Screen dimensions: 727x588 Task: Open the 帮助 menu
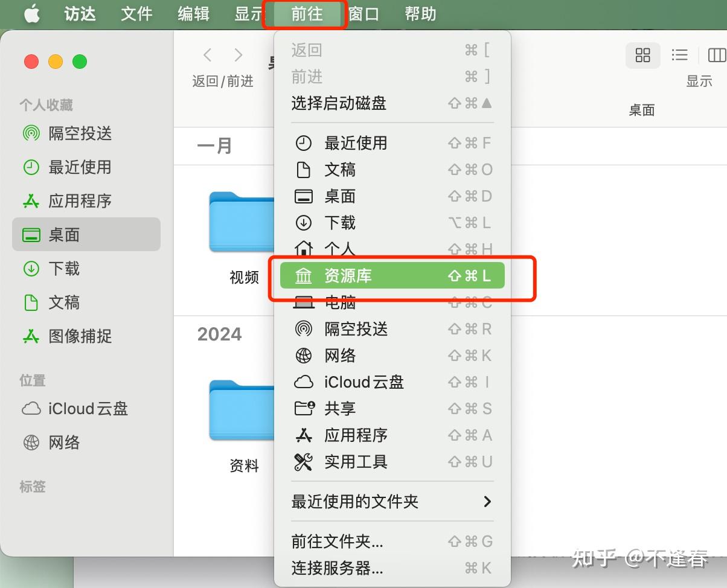click(420, 14)
